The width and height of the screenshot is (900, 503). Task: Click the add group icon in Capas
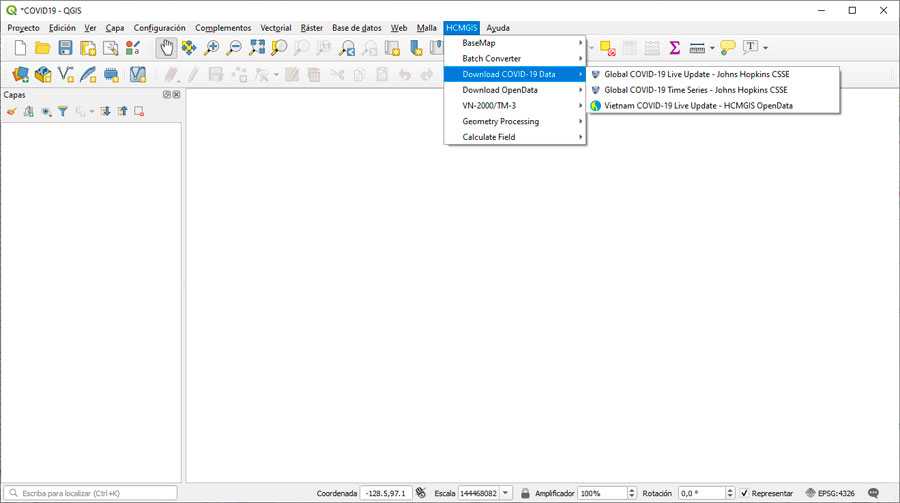[28, 111]
